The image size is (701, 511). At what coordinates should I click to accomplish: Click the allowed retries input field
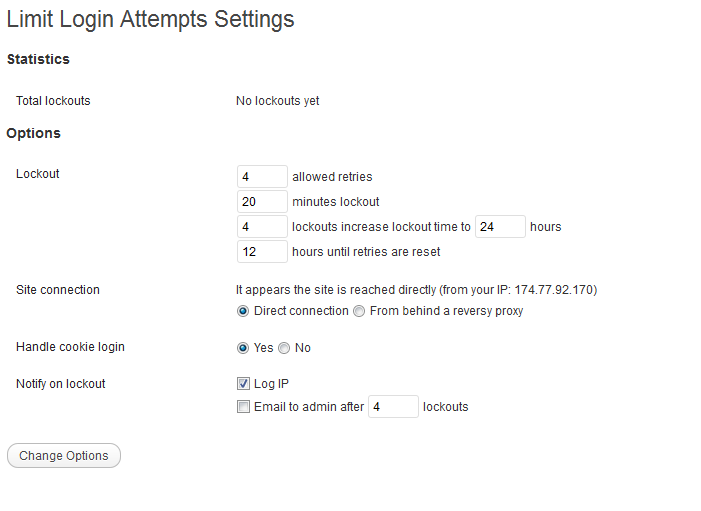pyautogui.click(x=262, y=177)
